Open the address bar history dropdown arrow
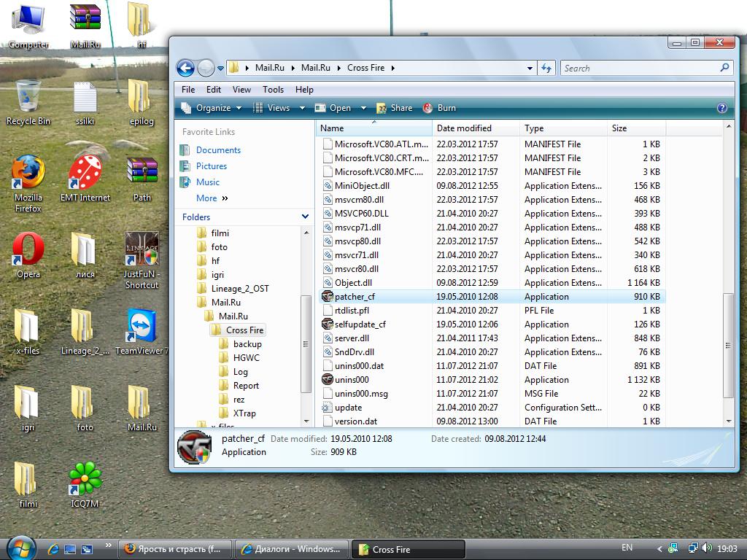Viewport: 747px width, 560px height. [530, 68]
